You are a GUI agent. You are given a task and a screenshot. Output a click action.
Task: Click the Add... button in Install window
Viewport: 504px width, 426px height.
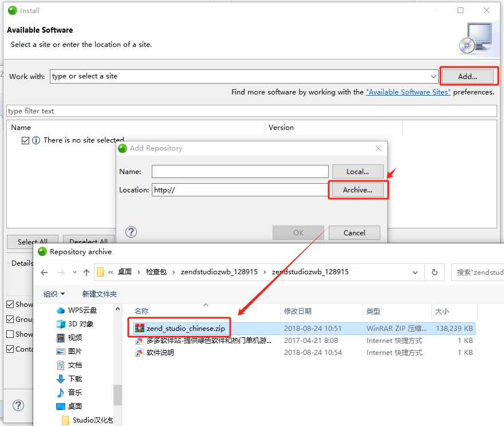coord(467,77)
